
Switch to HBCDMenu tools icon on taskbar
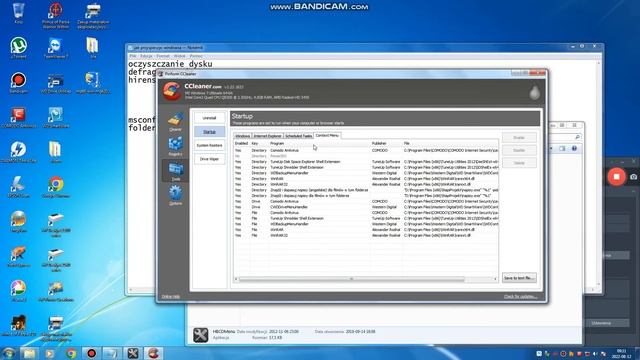coord(133,353)
